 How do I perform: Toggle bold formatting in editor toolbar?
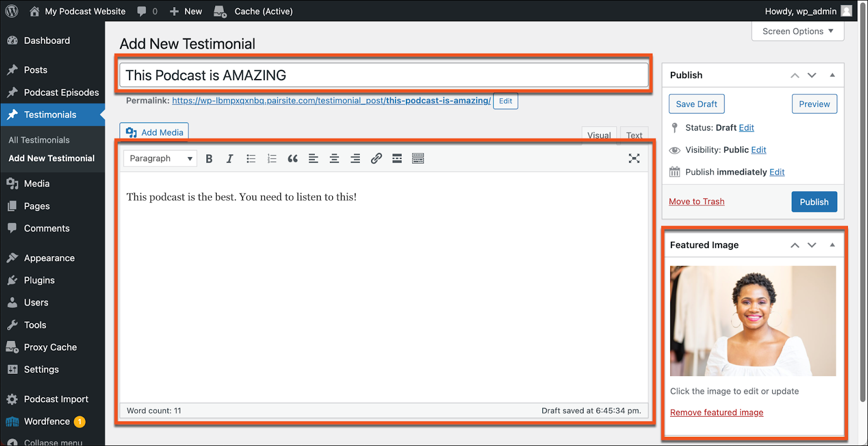click(209, 159)
